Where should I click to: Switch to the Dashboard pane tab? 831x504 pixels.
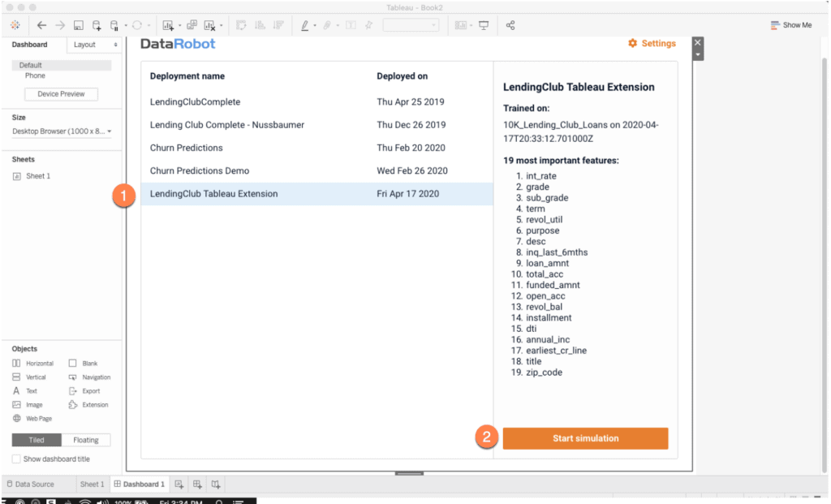tap(30, 45)
